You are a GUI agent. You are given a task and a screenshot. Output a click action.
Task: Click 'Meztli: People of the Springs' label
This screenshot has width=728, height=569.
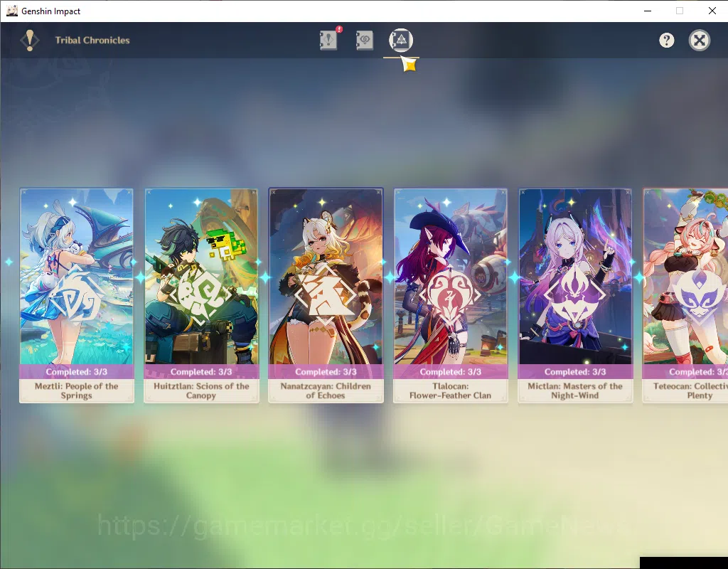click(x=77, y=390)
